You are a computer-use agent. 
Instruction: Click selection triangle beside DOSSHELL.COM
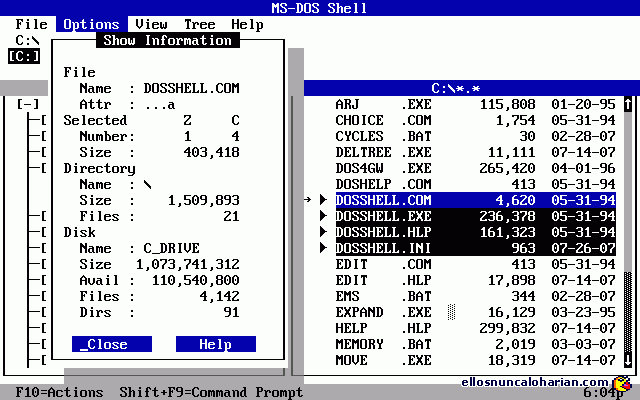(x=323, y=200)
